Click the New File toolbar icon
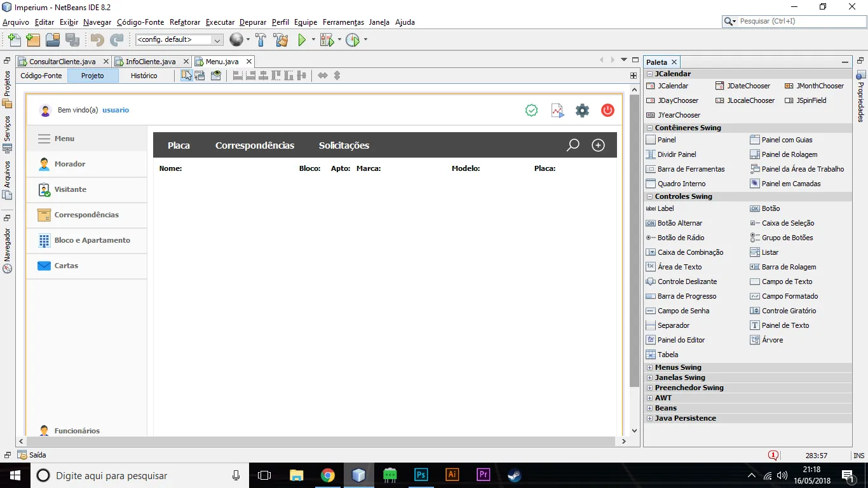The image size is (868, 488). [x=14, y=39]
